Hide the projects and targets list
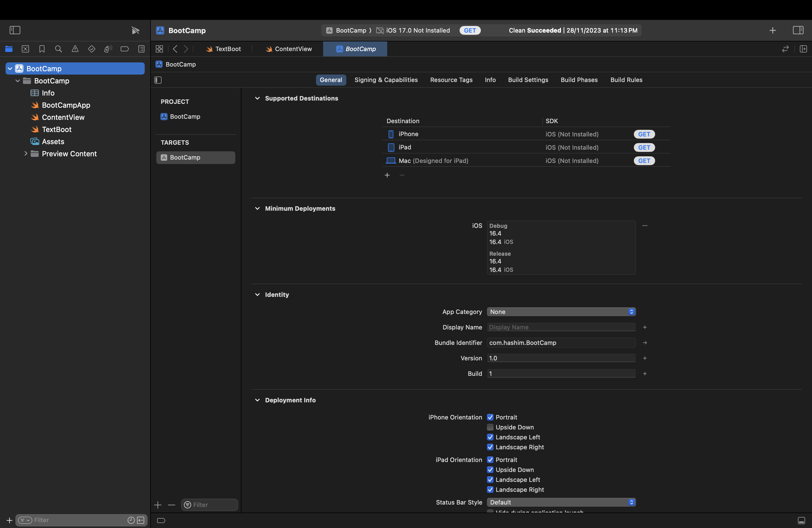This screenshot has width=812, height=528. 158,80
